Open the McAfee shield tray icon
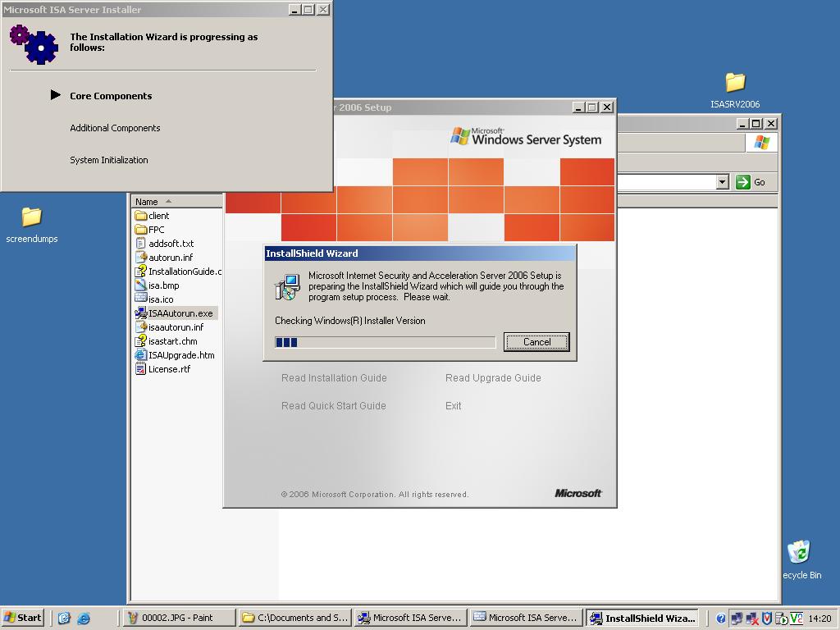 [x=767, y=619]
